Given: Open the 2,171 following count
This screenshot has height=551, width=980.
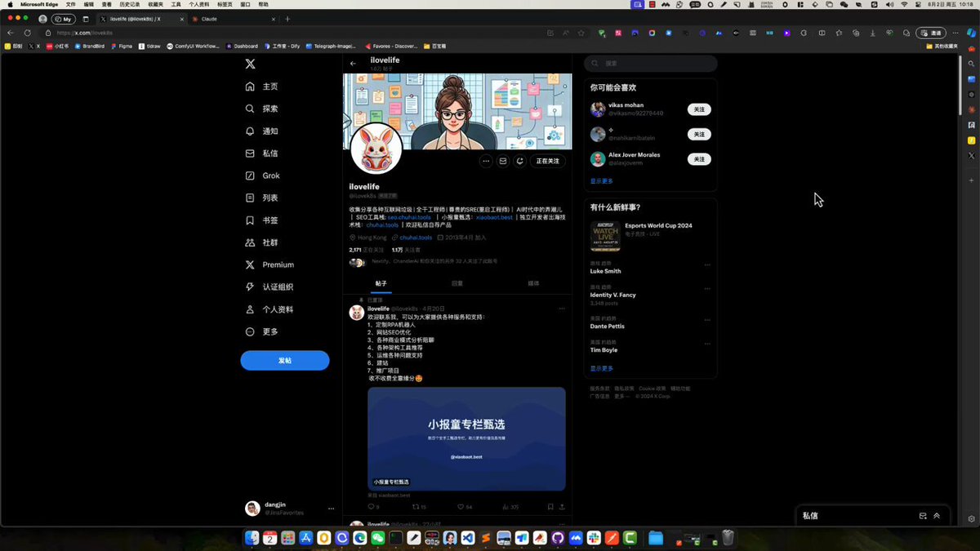Looking at the screenshot, I should [x=366, y=250].
